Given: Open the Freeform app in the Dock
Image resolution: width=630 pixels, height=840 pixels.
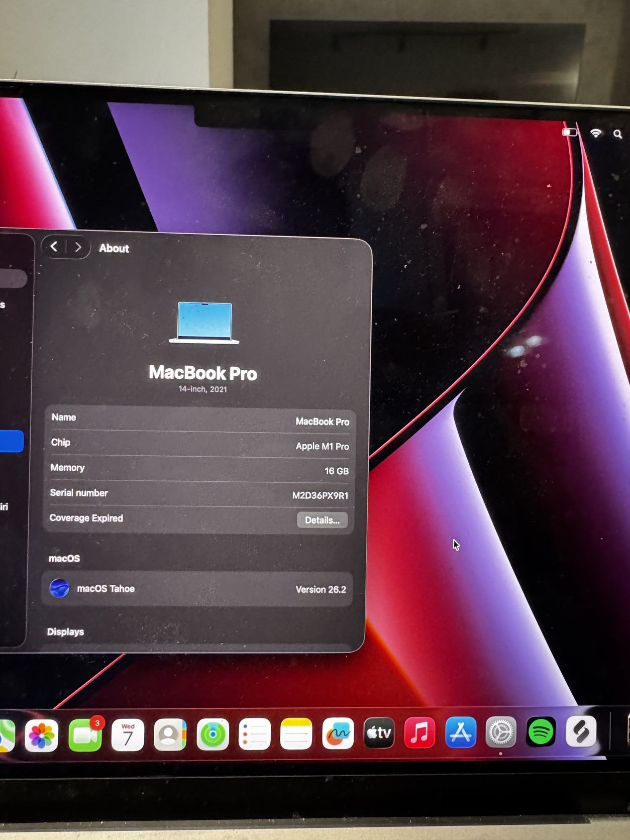Looking at the screenshot, I should (338, 733).
